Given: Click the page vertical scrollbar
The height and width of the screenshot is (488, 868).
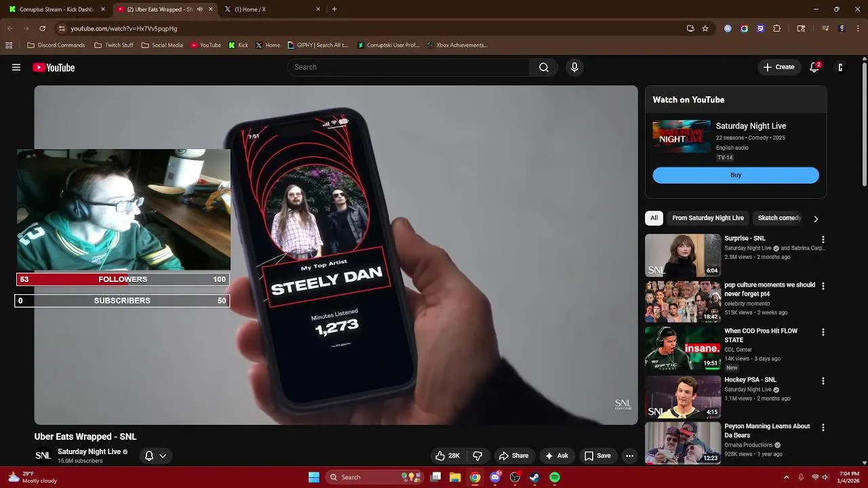Looking at the screenshot, I should (864, 125).
